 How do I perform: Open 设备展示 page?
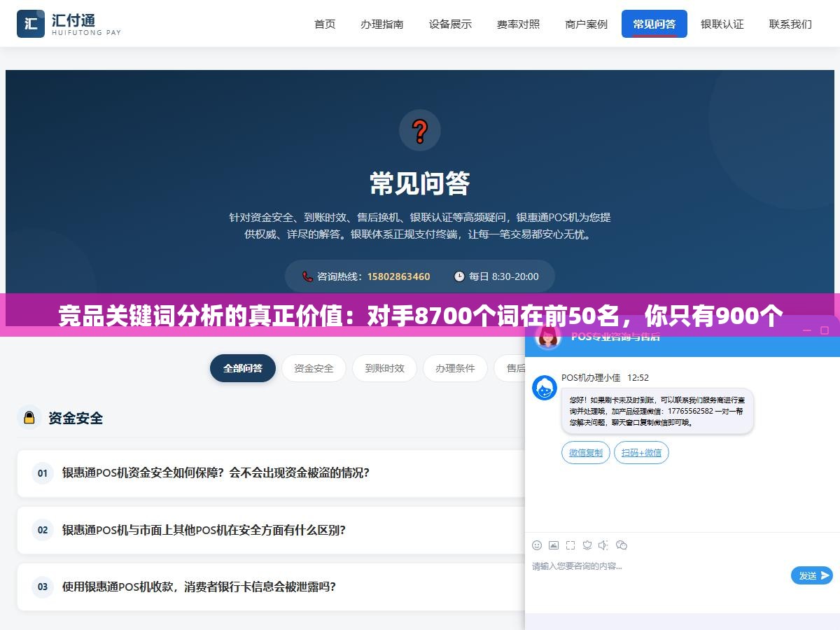pyautogui.click(x=450, y=24)
